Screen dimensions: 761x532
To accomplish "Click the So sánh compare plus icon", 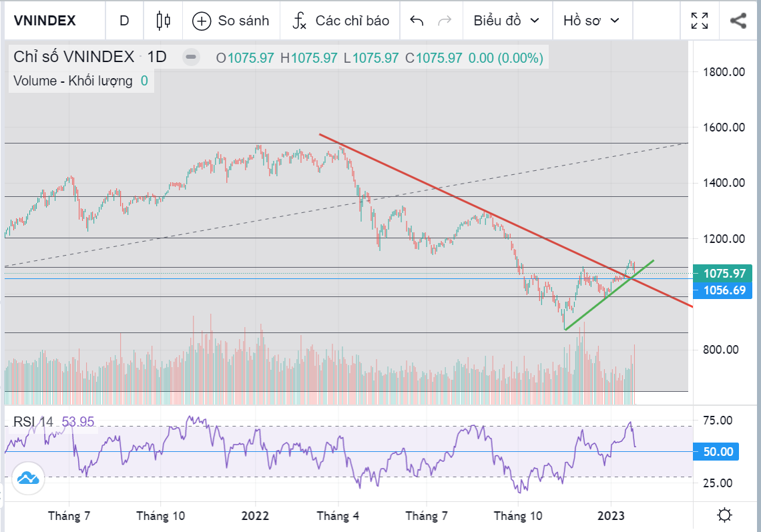I will 202,21.
